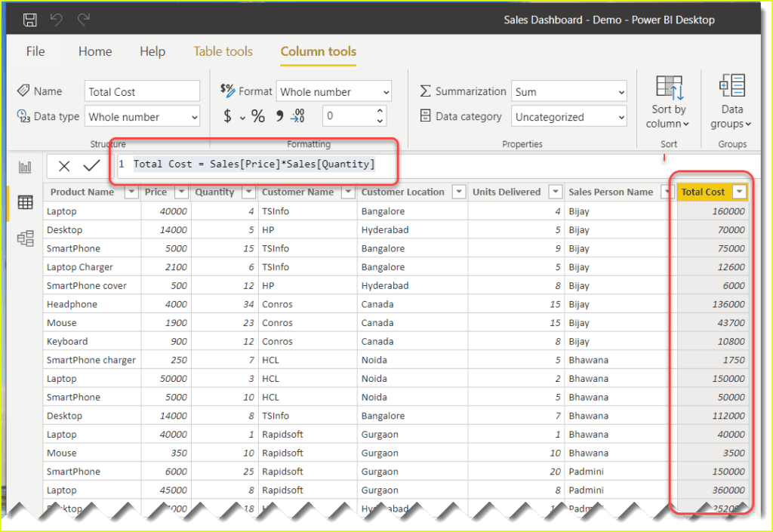Open Model view from left sidebar
The width and height of the screenshot is (773, 532).
[x=26, y=238]
